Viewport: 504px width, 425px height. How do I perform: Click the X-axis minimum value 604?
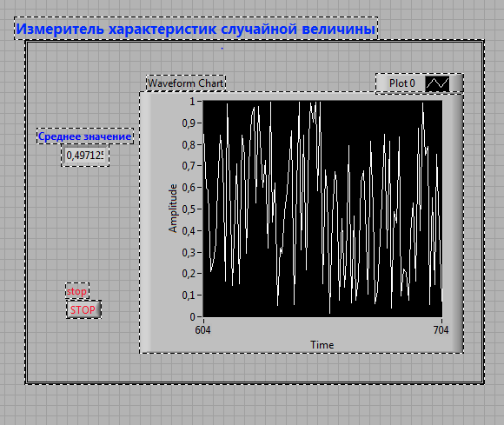tap(202, 330)
